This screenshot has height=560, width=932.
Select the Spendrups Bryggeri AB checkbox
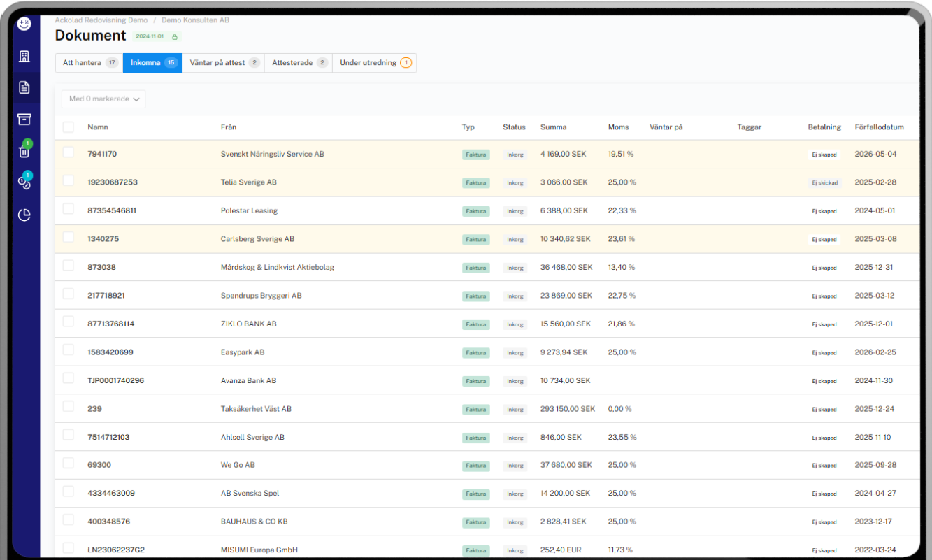[x=68, y=294]
